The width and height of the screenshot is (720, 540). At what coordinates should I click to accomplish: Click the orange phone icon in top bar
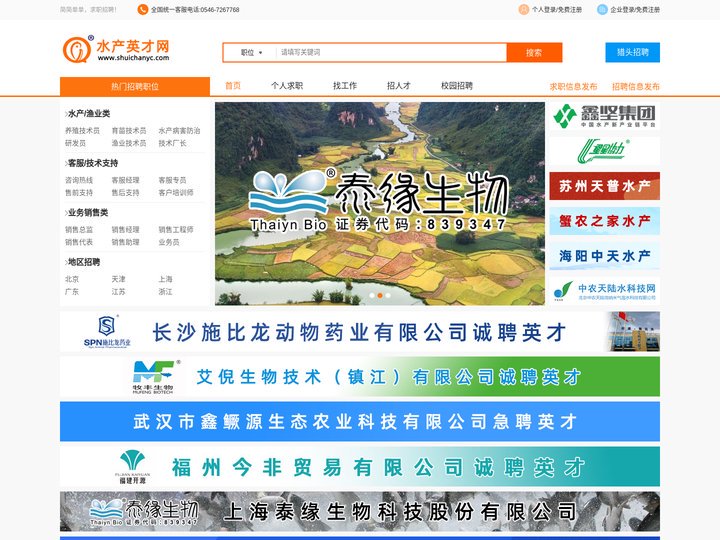coord(143,10)
